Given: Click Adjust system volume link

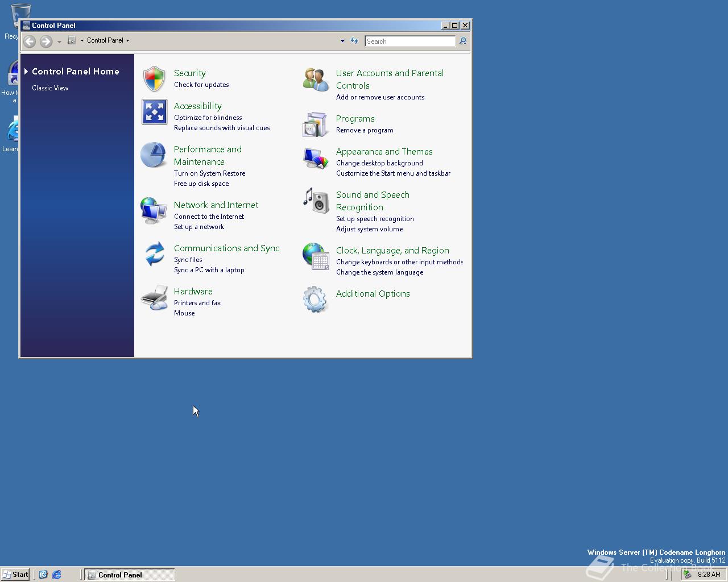Looking at the screenshot, I should (x=370, y=229).
